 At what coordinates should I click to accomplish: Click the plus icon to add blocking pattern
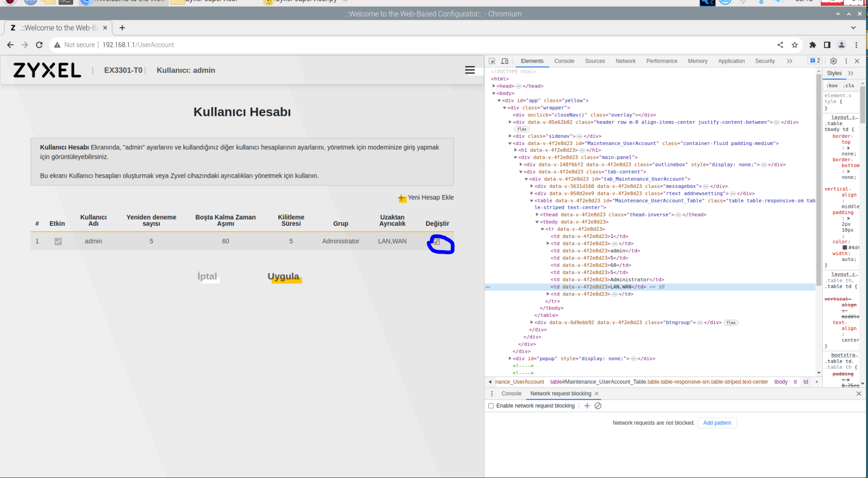[587, 406]
